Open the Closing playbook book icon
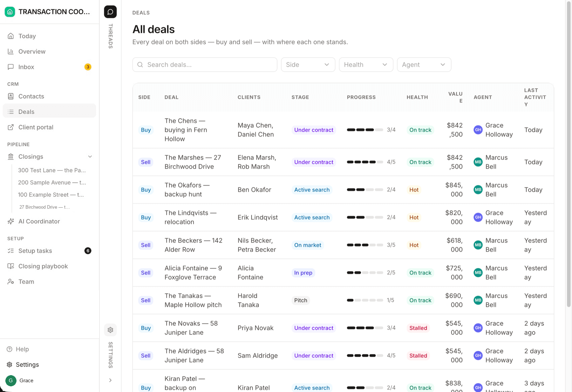This screenshot has width=572, height=392. click(x=11, y=266)
